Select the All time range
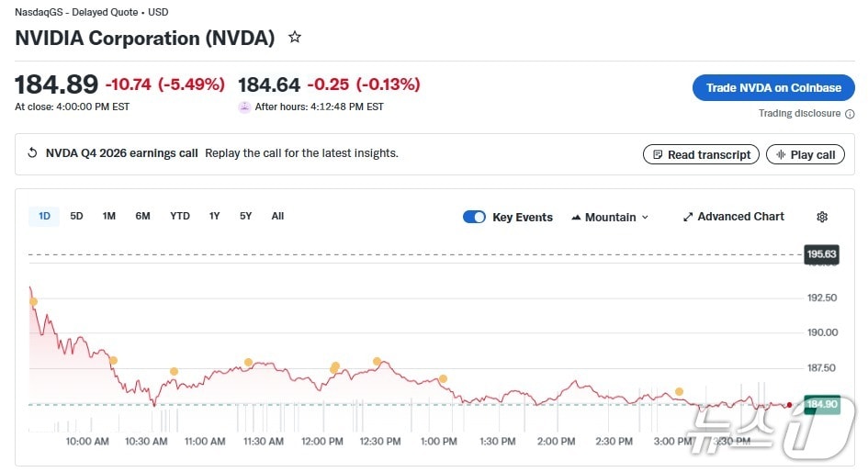This screenshot has width=868, height=472. click(x=277, y=216)
